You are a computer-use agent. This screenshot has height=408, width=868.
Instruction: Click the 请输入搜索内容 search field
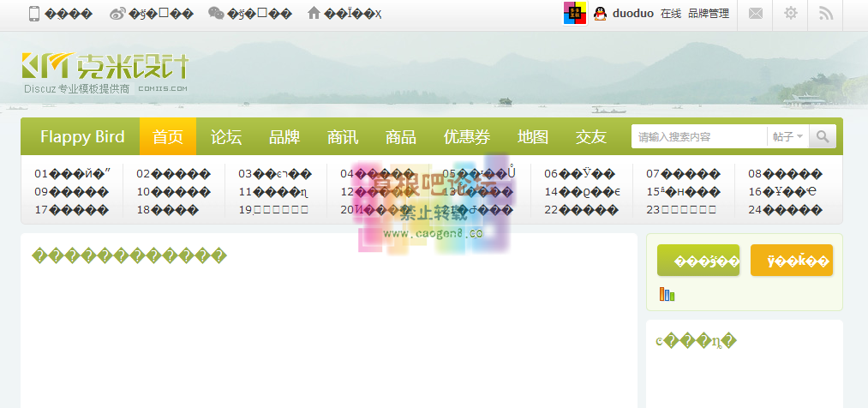(x=698, y=137)
